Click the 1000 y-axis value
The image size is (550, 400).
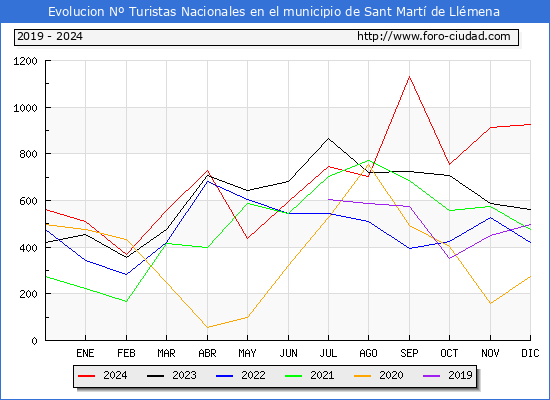[25, 108]
